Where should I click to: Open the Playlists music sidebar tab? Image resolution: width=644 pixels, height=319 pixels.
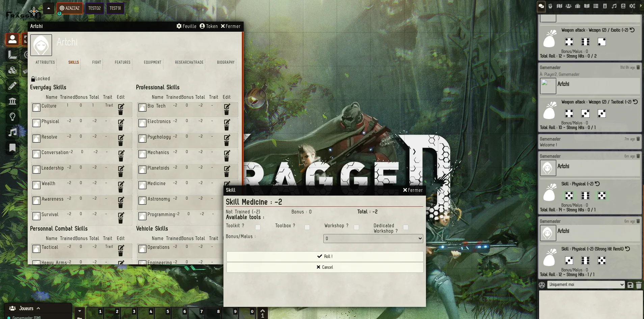tap(614, 6)
